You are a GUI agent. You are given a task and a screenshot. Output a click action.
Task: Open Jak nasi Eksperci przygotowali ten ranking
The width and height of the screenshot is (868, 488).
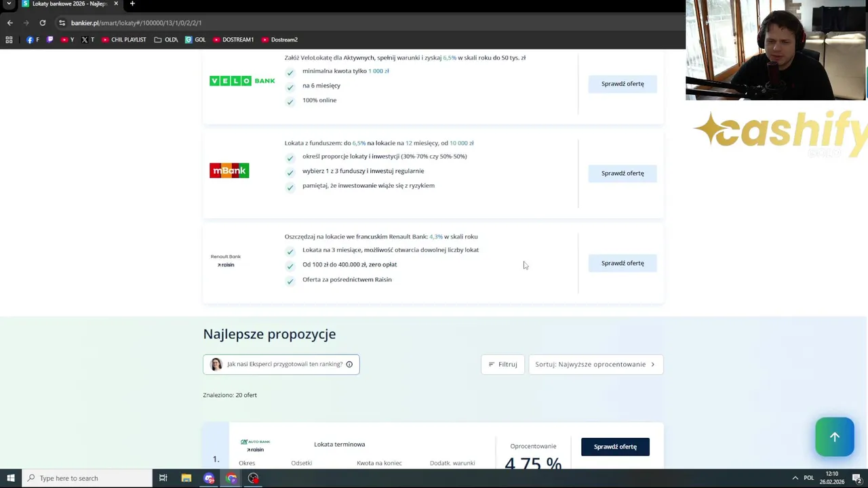click(x=281, y=364)
